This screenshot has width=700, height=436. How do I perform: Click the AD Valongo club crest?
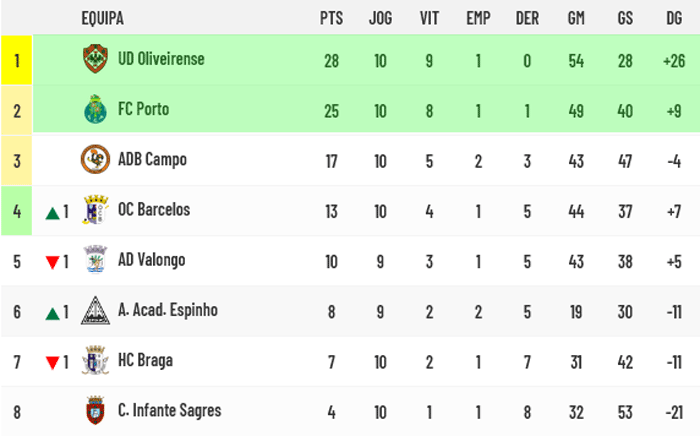click(x=96, y=260)
